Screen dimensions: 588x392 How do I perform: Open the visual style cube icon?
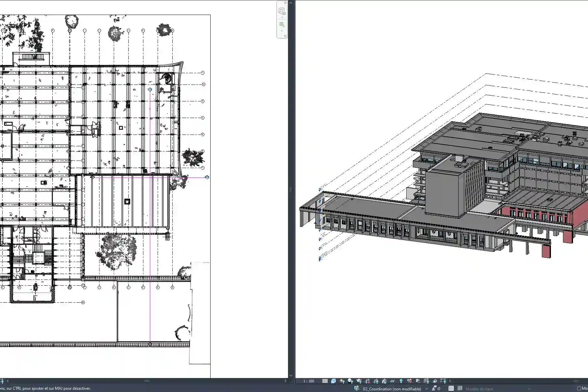tap(333, 381)
